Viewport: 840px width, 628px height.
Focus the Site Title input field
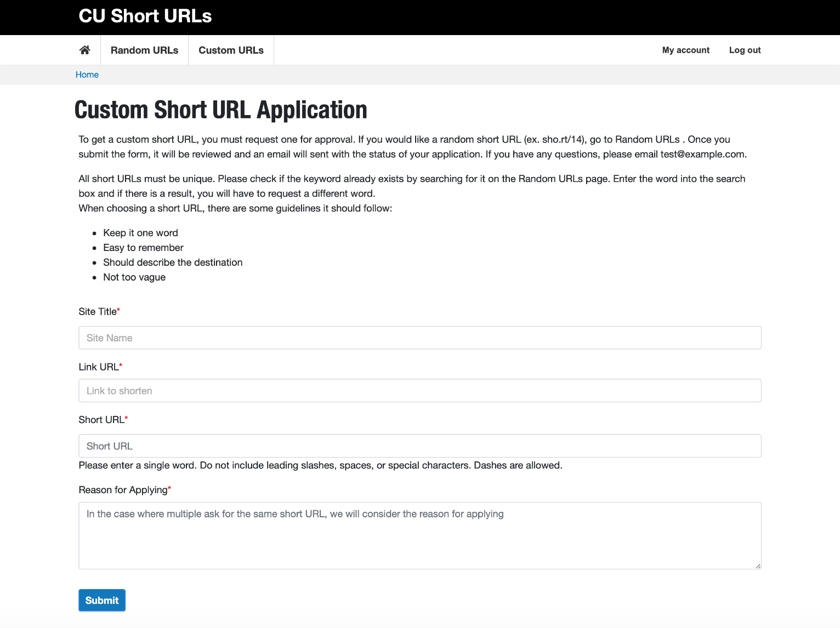pyautogui.click(x=420, y=338)
